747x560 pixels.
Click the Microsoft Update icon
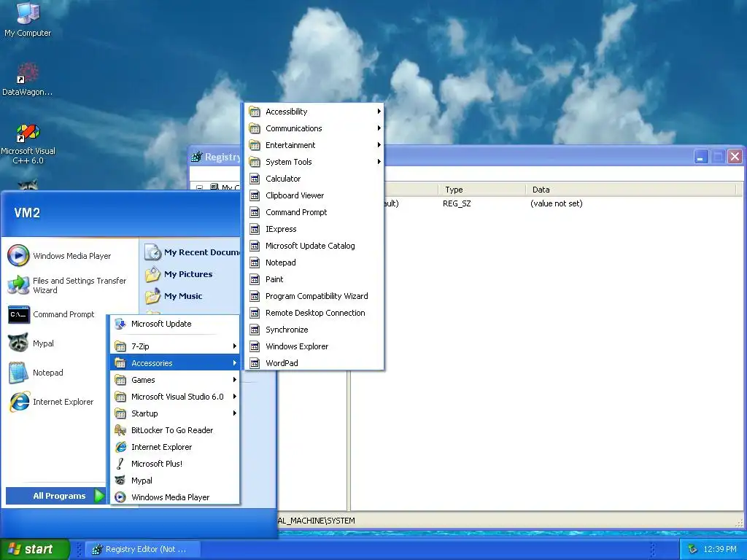point(120,324)
